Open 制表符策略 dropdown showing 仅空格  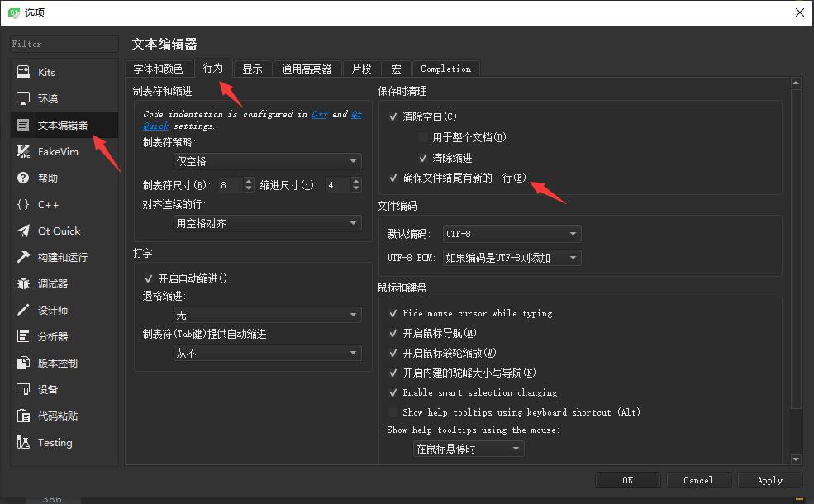268,161
